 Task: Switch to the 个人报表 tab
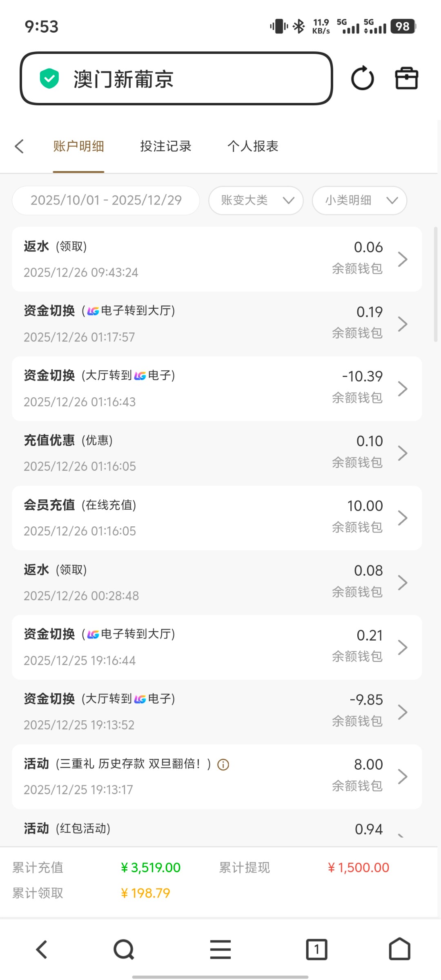253,146
